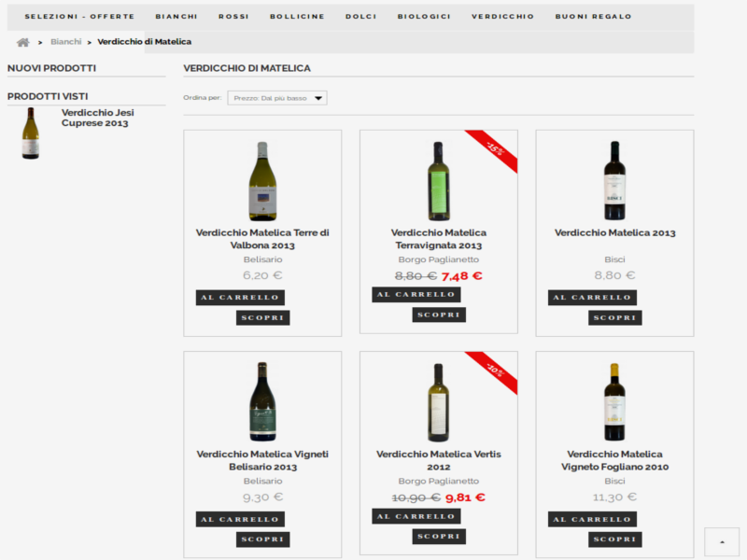Open the Bollicine menu item

[x=297, y=17]
